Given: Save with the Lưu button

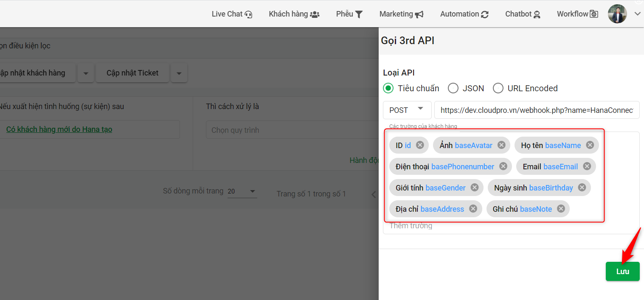Looking at the screenshot, I should (622, 272).
